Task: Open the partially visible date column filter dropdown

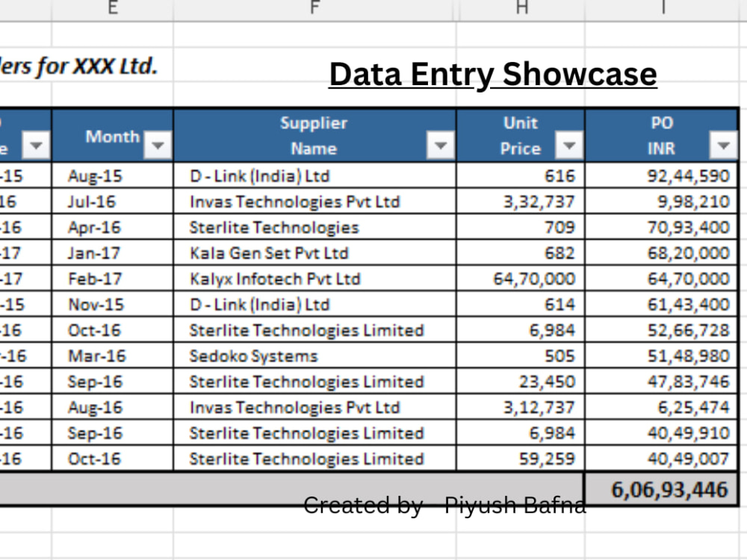Action: 36,145
